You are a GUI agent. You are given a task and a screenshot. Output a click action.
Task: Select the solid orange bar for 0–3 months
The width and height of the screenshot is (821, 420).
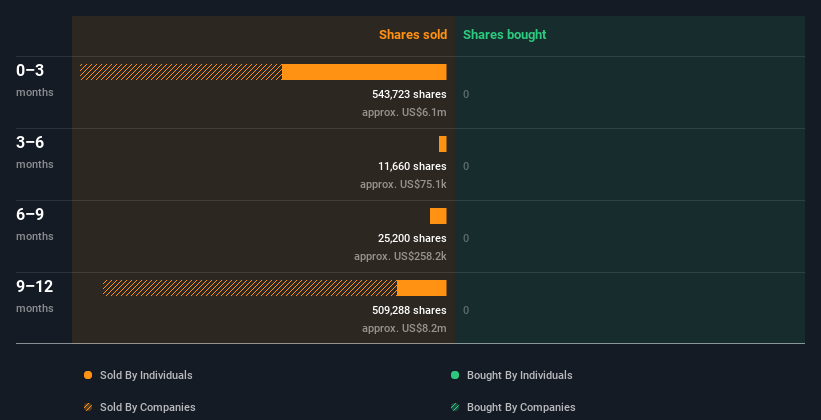coord(364,72)
